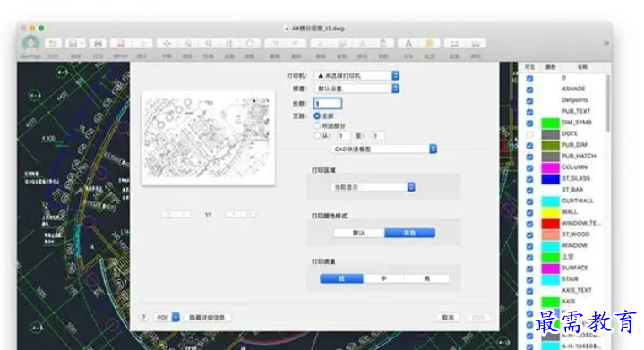Set print quality to 中
644x350 pixels.
(383, 278)
